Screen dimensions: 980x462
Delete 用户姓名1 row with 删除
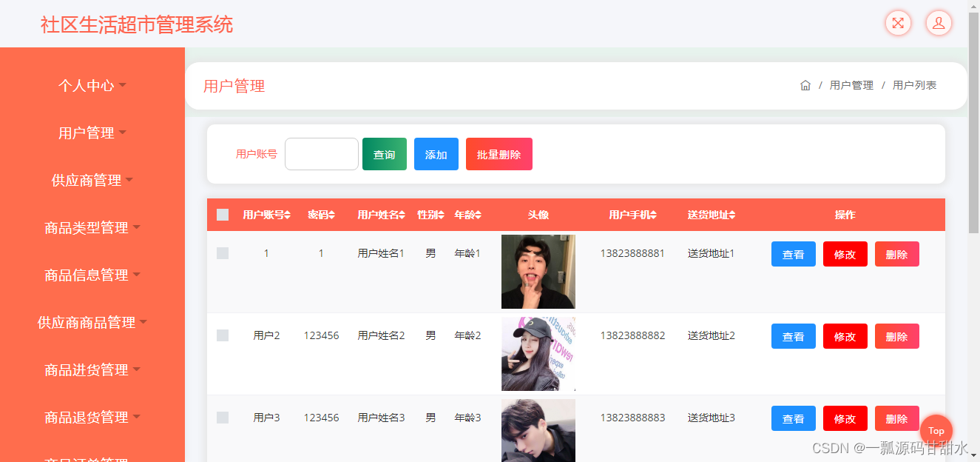(x=897, y=254)
